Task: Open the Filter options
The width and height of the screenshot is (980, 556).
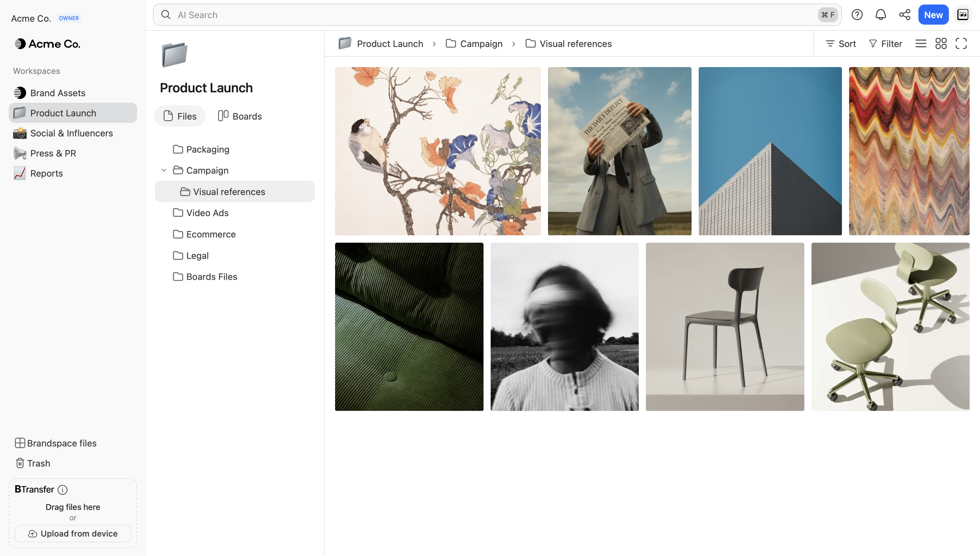Action: pos(885,43)
